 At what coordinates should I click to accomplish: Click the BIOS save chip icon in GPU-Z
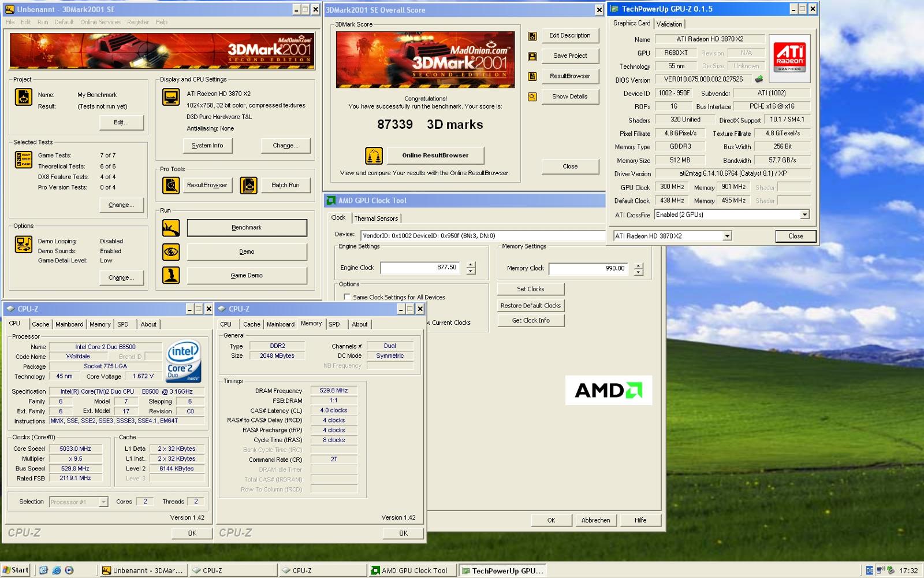(759, 79)
